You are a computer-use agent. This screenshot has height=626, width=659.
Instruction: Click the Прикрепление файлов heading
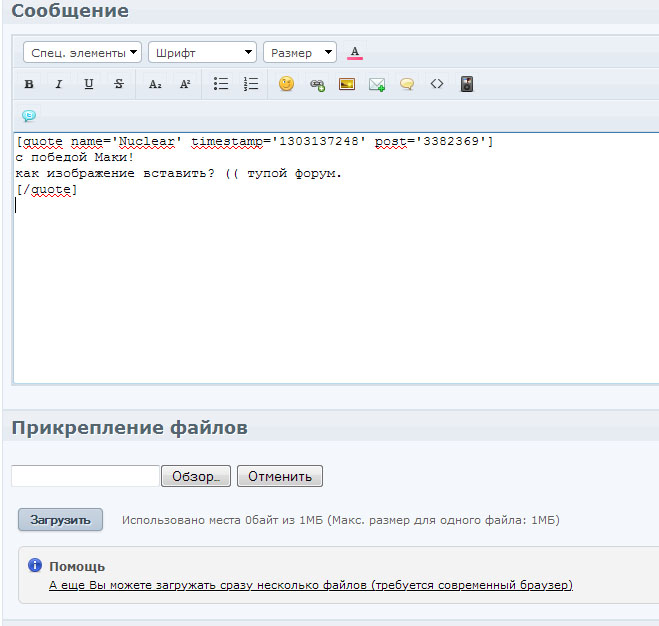tap(129, 428)
